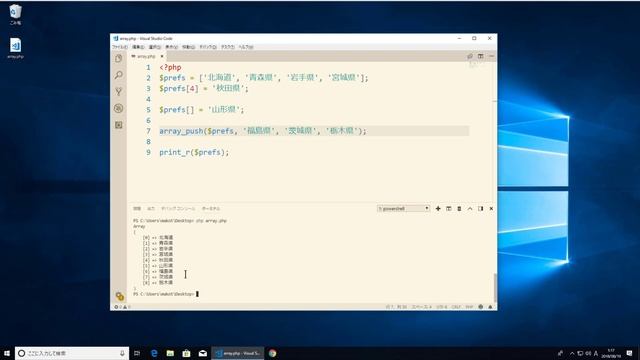Click errors and warnings count in status bar
The image size is (640, 360).
coord(122,307)
